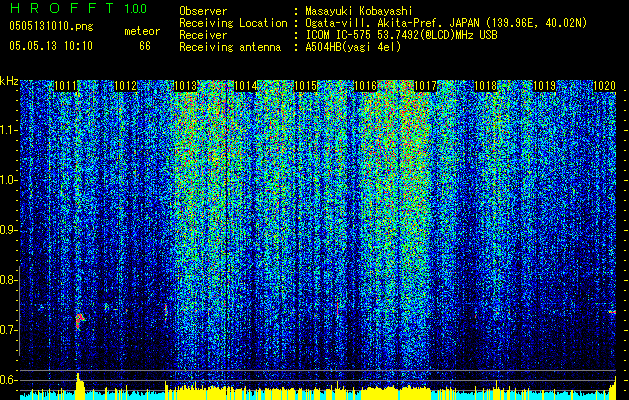Click the Receiver field label
This screenshot has height=400, width=629.
point(203,35)
